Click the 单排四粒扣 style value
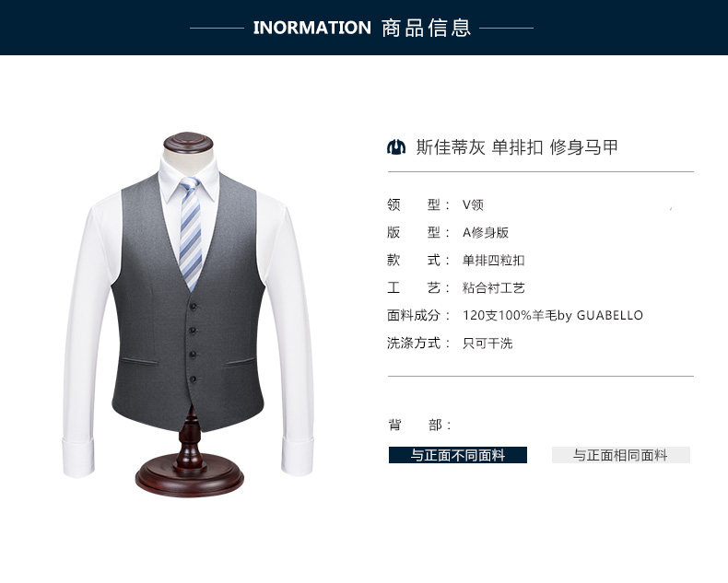 (494, 260)
